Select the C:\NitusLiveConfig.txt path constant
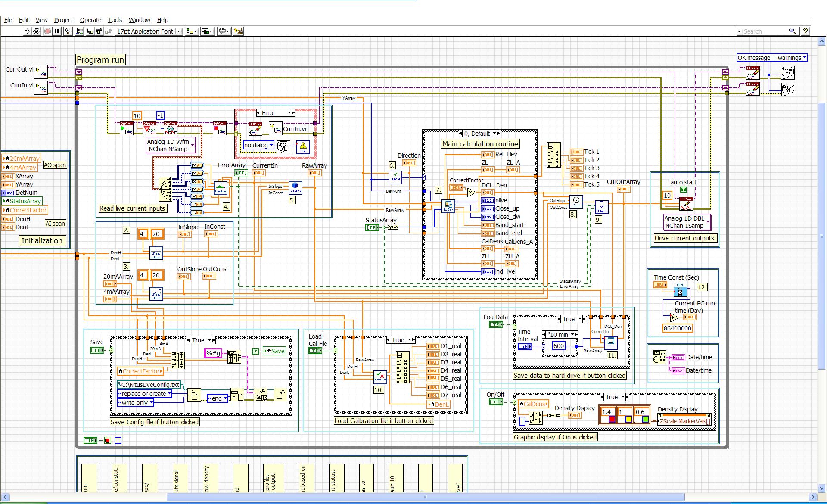The width and height of the screenshot is (827, 504). pos(149,385)
